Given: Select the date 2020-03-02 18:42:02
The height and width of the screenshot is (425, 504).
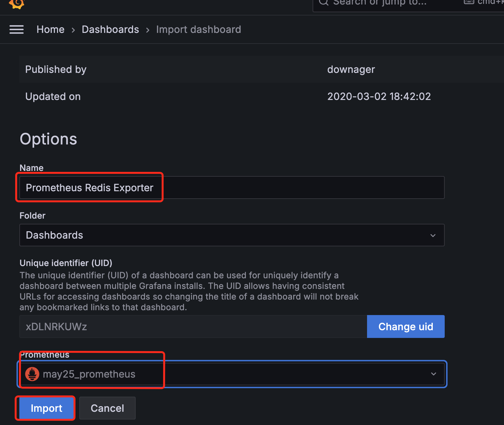Looking at the screenshot, I should tap(379, 96).
